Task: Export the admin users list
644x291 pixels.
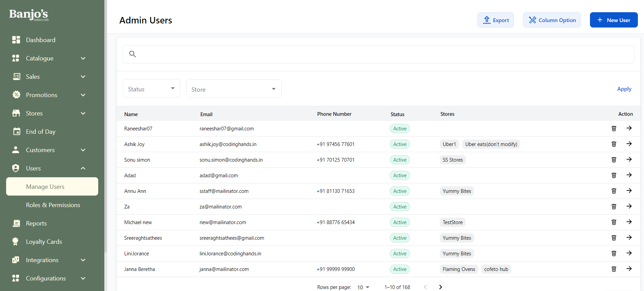Action: [x=495, y=20]
